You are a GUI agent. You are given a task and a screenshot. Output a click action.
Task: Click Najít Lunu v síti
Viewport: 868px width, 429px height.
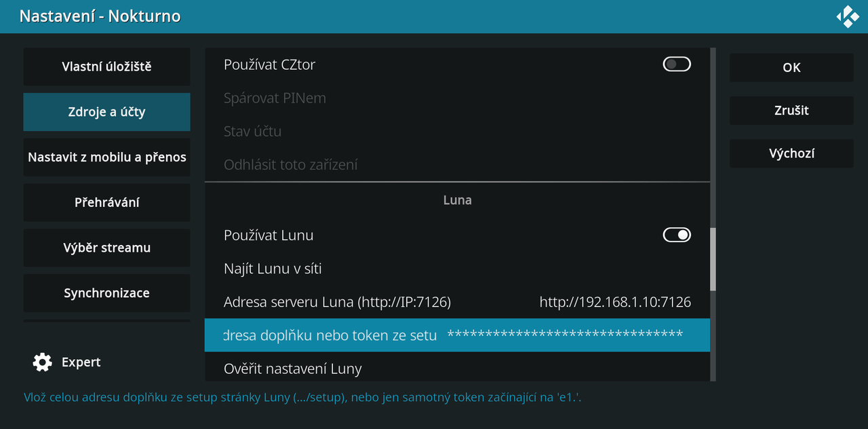(x=457, y=269)
